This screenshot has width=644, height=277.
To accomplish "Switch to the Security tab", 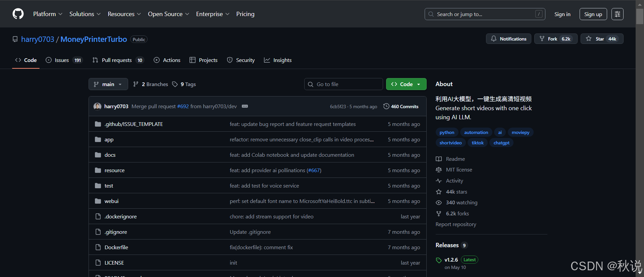I will click(x=241, y=60).
